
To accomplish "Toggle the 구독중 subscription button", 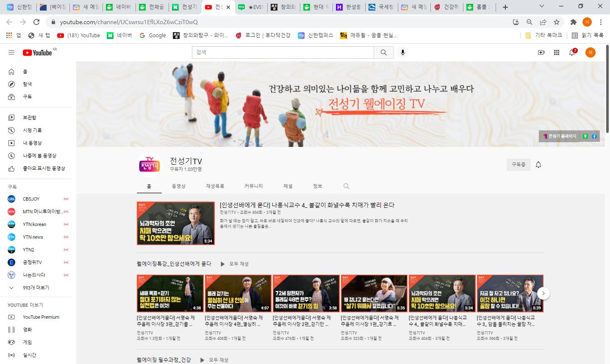I will 518,165.
